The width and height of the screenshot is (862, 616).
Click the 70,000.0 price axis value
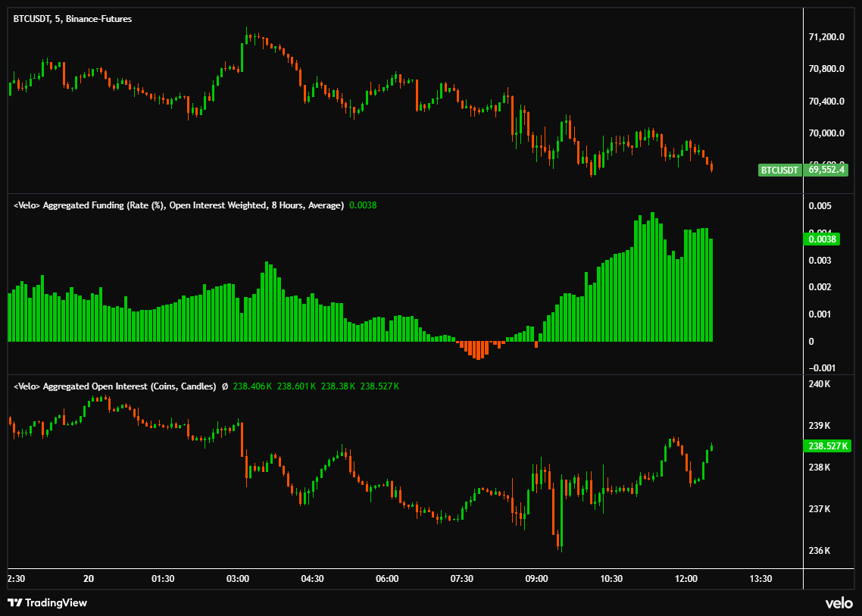pyautogui.click(x=826, y=133)
